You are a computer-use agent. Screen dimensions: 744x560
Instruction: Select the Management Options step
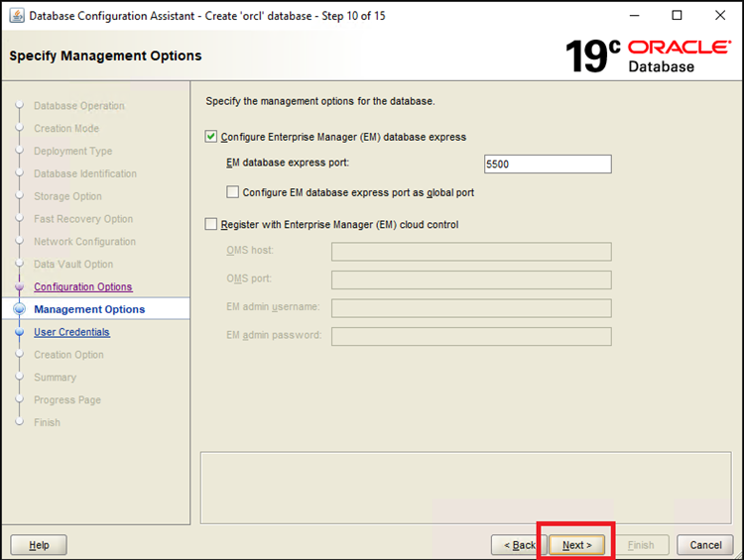point(89,309)
